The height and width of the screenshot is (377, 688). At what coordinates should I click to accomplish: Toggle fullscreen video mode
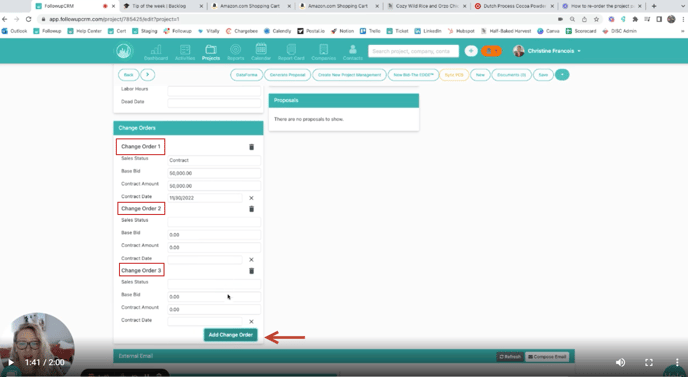(x=649, y=362)
